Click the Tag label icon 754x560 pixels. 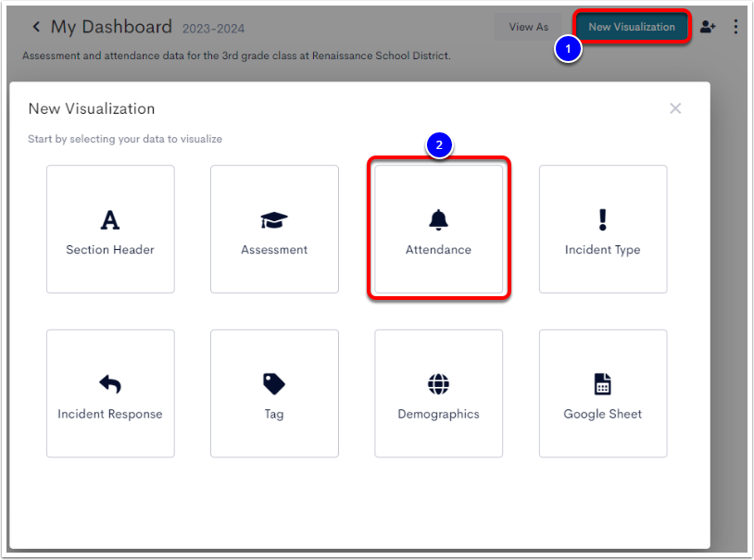click(x=274, y=384)
